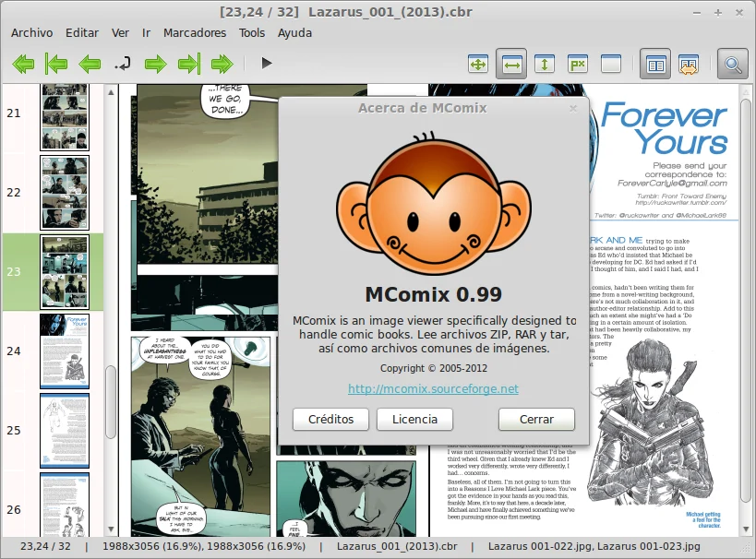Jump to the first page
This screenshot has height=559, width=756.
click(56, 64)
